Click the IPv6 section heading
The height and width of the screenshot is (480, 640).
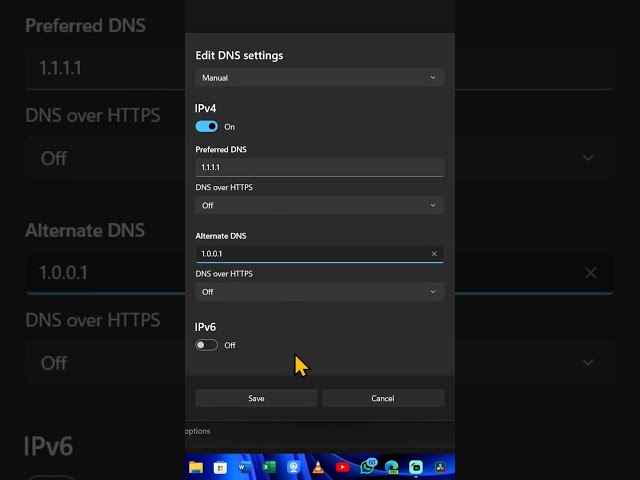point(205,327)
